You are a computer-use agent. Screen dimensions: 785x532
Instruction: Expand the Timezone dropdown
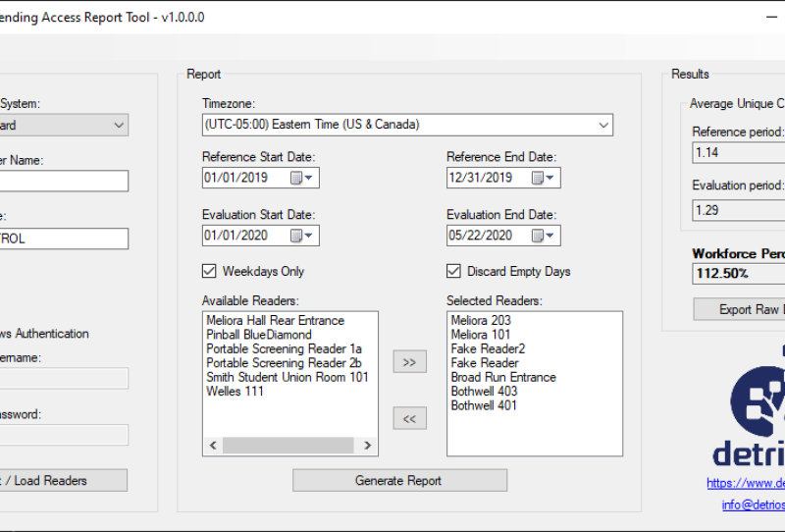(x=602, y=126)
